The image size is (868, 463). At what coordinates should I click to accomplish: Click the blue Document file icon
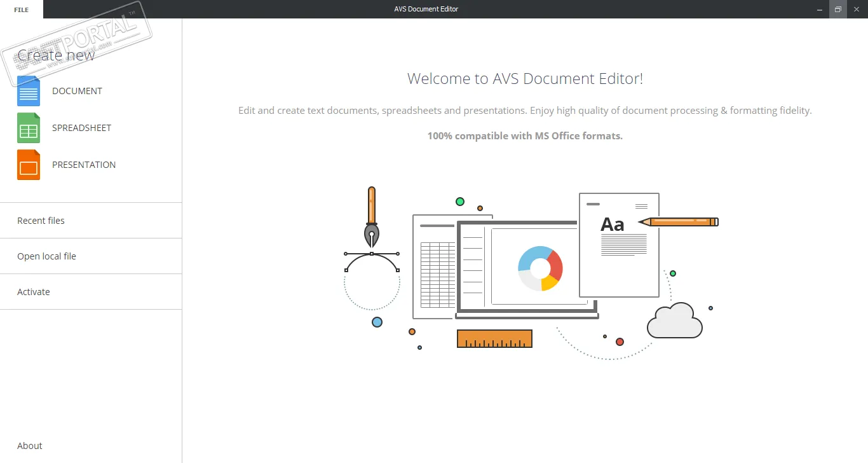click(29, 91)
